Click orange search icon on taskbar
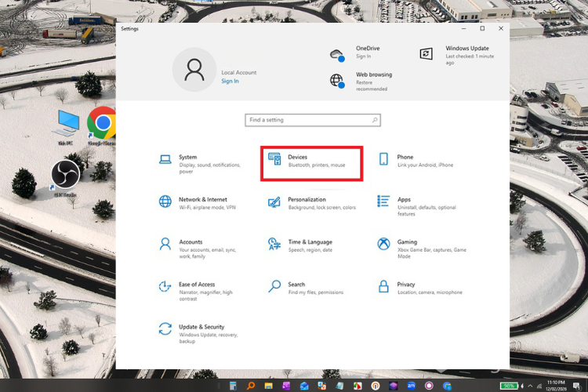This screenshot has height=392, width=588. [x=251, y=386]
